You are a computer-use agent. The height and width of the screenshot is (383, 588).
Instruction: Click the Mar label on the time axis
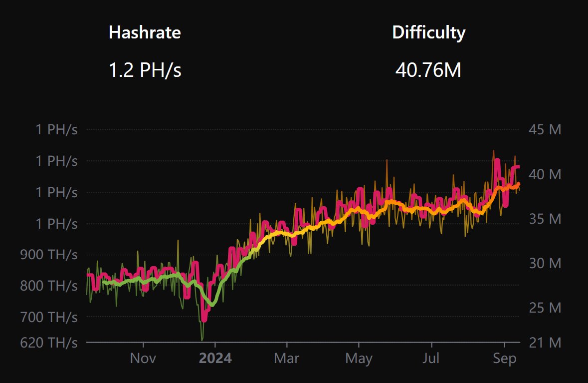(x=286, y=358)
